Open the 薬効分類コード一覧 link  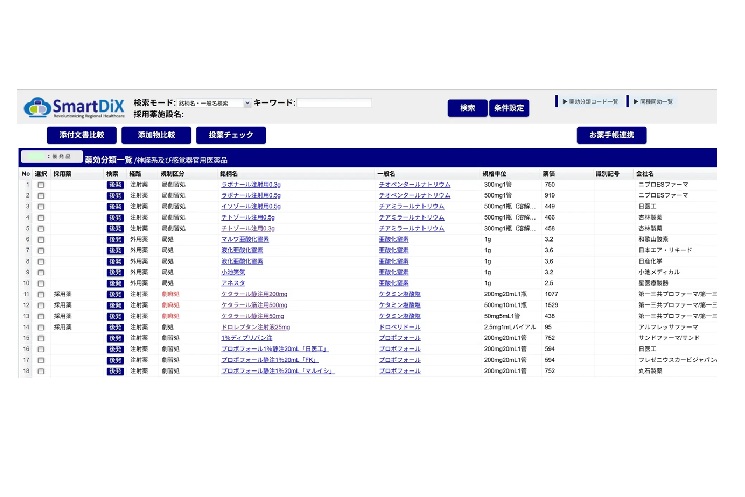tap(591, 102)
